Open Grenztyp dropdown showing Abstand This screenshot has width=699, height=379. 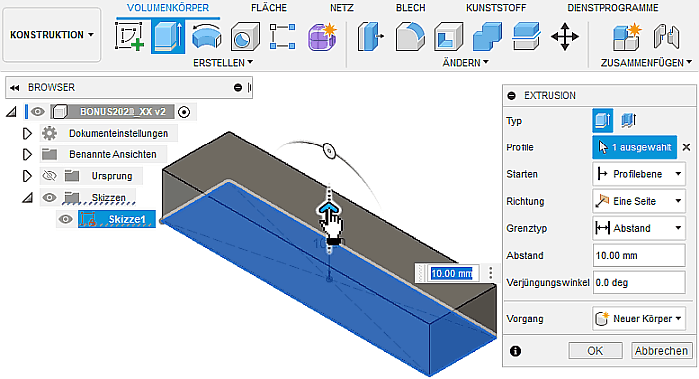(639, 228)
